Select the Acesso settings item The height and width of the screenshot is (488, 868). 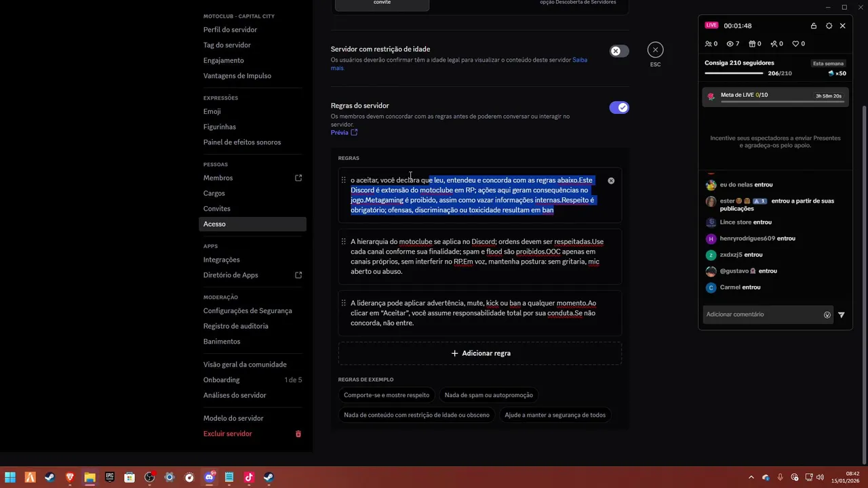pos(252,224)
